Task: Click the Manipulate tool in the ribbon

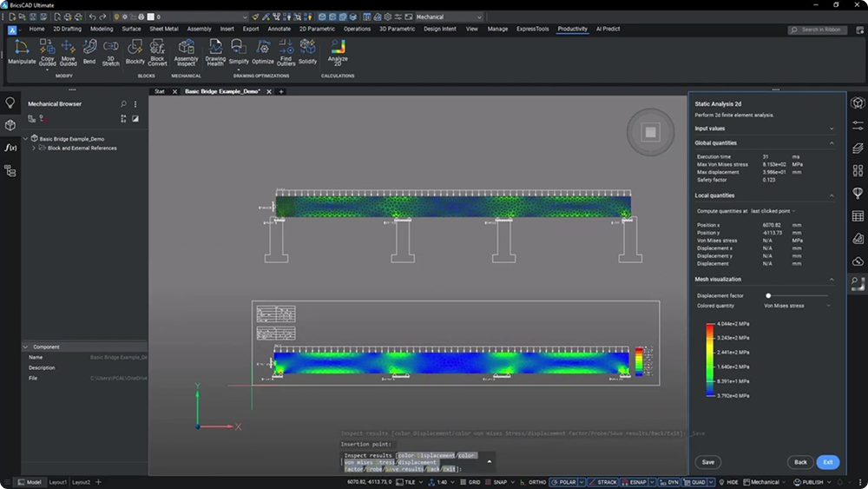Action: [x=22, y=51]
